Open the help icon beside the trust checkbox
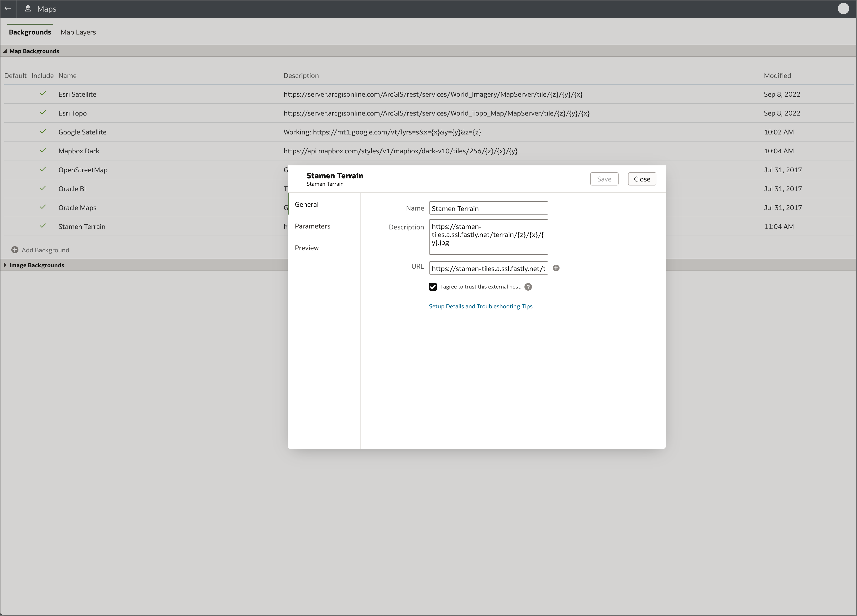Screen dimensions: 857x616 pos(528,286)
